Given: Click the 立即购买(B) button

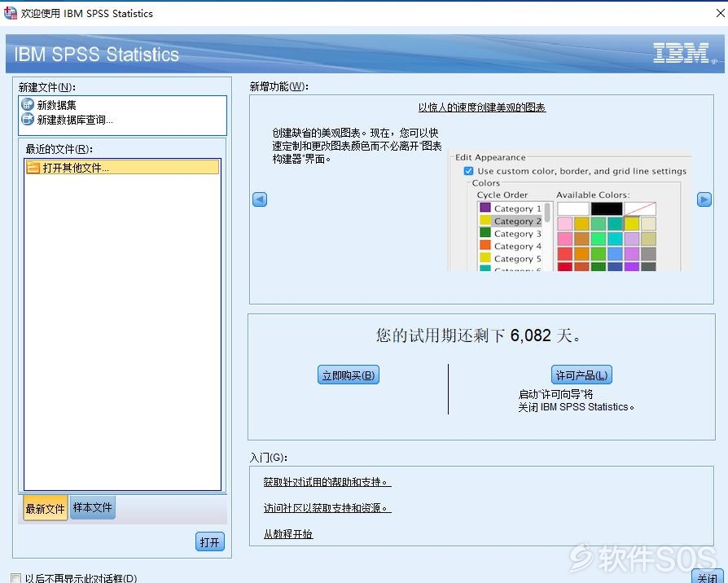Looking at the screenshot, I should (x=349, y=375).
